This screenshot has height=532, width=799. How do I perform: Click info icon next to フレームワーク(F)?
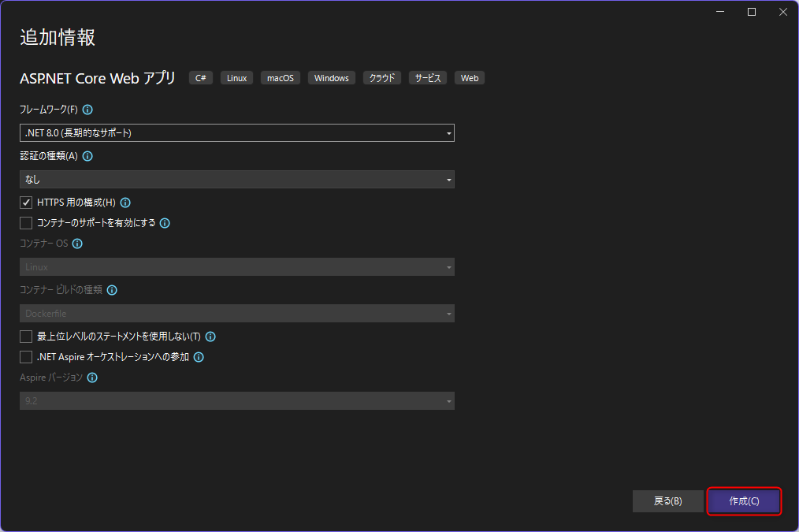tap(87, 110)
